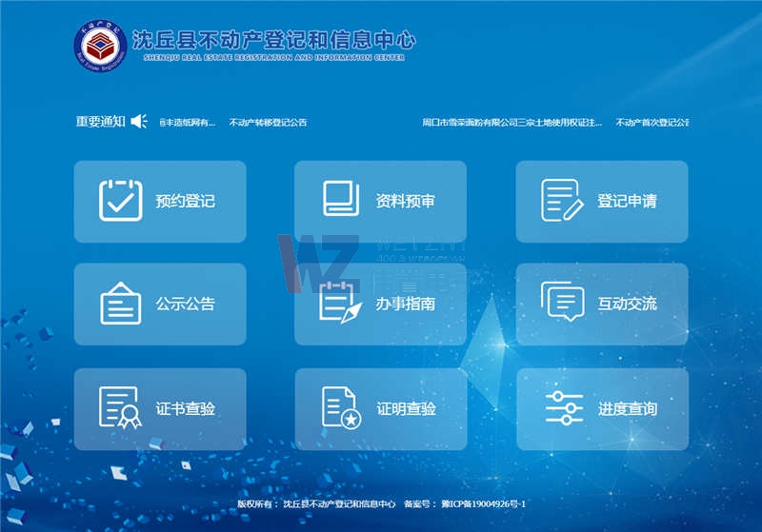Viewport: 762px width, 532px height.
Task: Open the 登记申请 text label
Action: pyautogui.click(x=627, y=202)
